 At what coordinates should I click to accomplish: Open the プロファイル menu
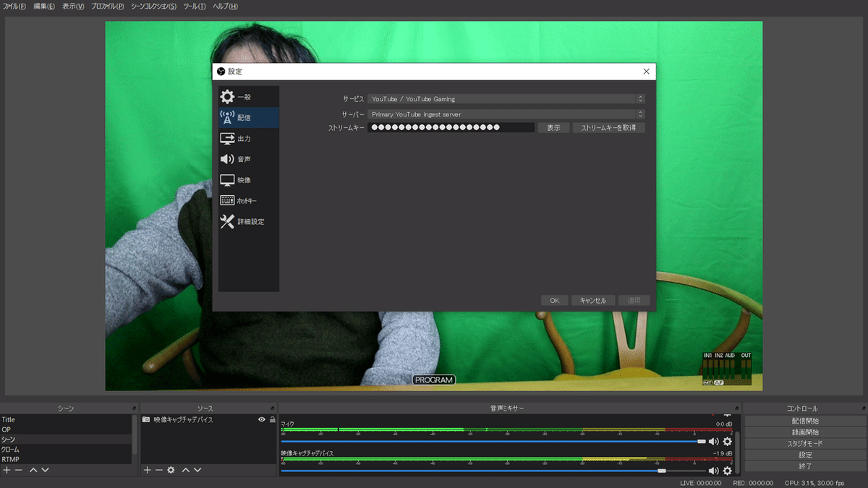108,7
